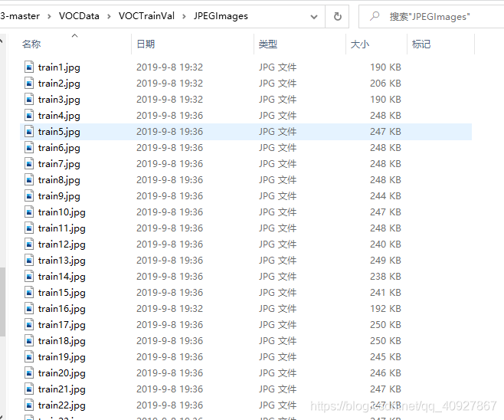Click the 类型 column header
Image resolution: width=504 pixels, height=420 pixels.
(268, 44)
